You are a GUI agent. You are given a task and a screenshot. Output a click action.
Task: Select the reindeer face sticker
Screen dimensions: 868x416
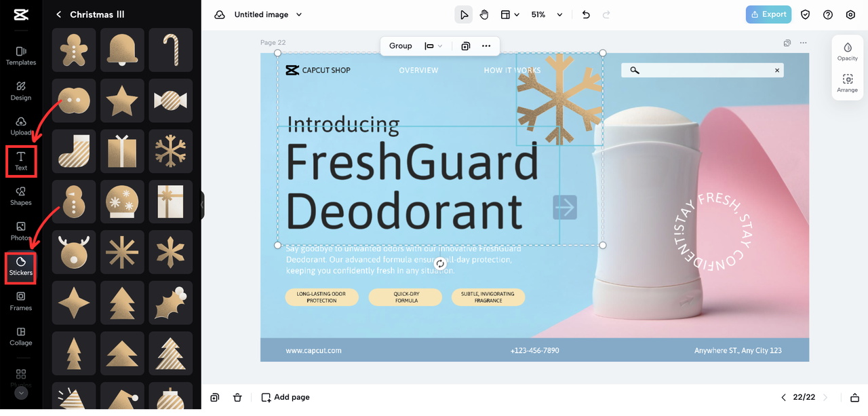[74, 252]
